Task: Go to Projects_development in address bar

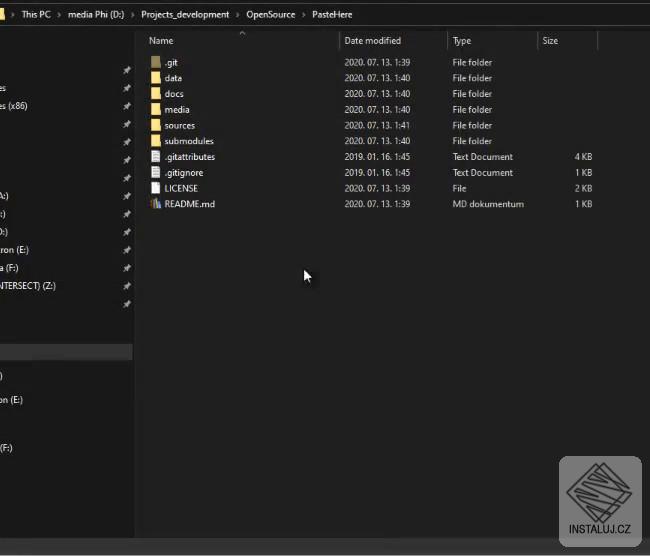Action: (185, 15)
